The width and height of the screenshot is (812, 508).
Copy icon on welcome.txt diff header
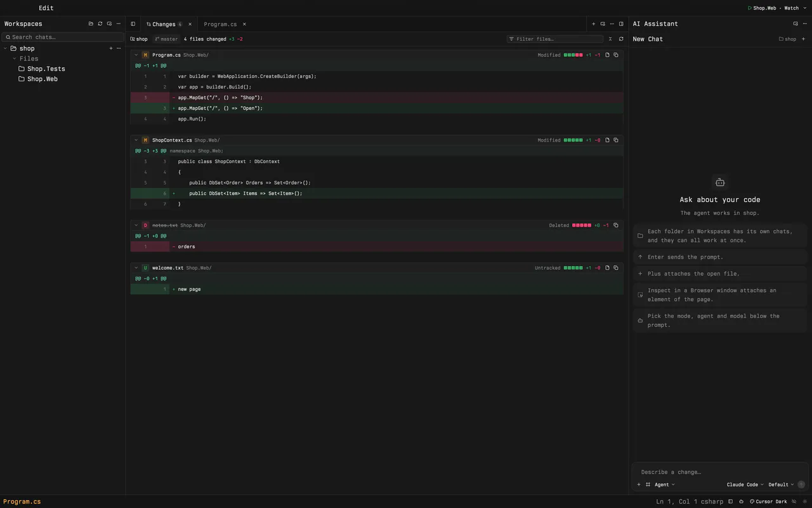[616, 268]
